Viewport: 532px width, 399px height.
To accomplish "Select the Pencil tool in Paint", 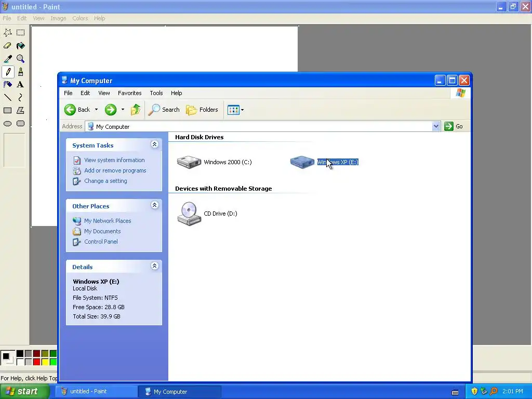I will [7, 72].
